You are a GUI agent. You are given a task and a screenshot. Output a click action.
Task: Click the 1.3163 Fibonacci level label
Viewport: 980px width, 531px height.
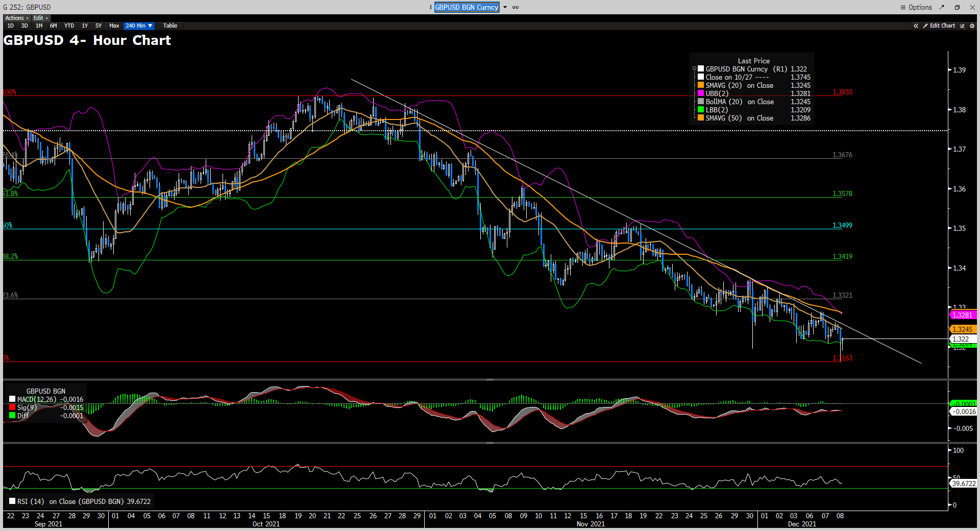point(842,358)
